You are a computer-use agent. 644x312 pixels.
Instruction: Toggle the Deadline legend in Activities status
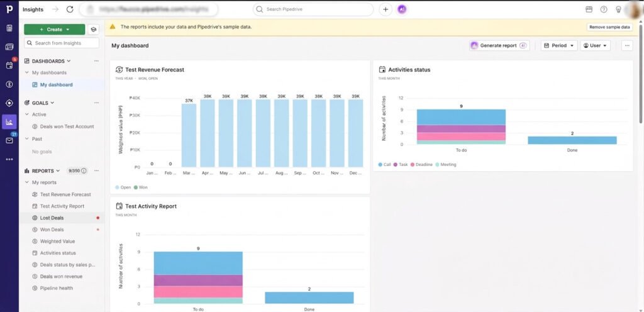[421, 165]
